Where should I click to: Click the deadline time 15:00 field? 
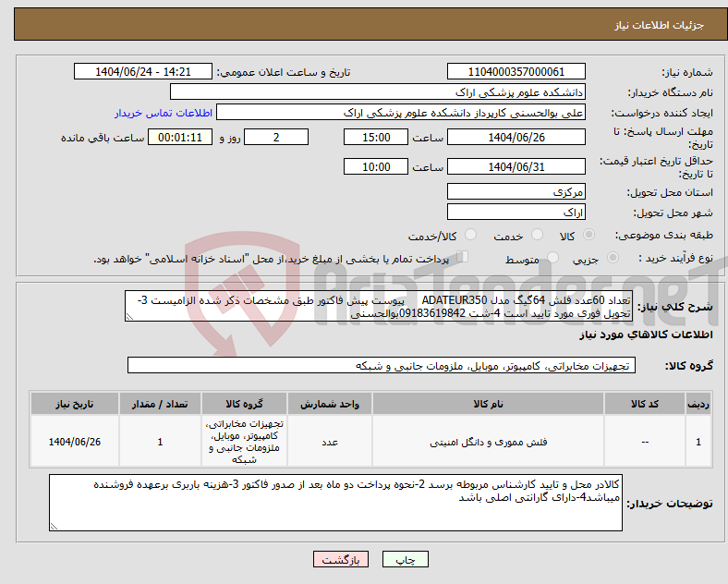point(376,137)
